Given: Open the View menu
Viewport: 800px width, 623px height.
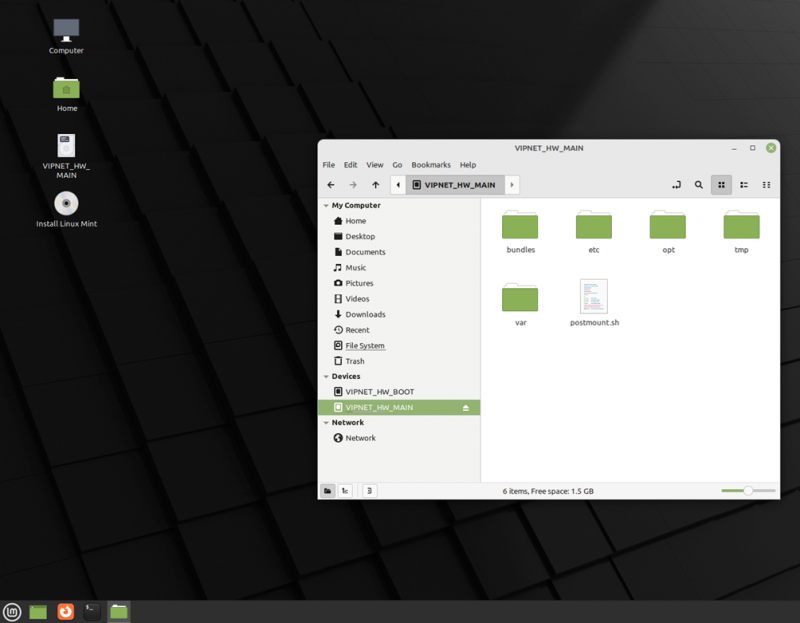Looking at the screenshot, I should [375, 165].
